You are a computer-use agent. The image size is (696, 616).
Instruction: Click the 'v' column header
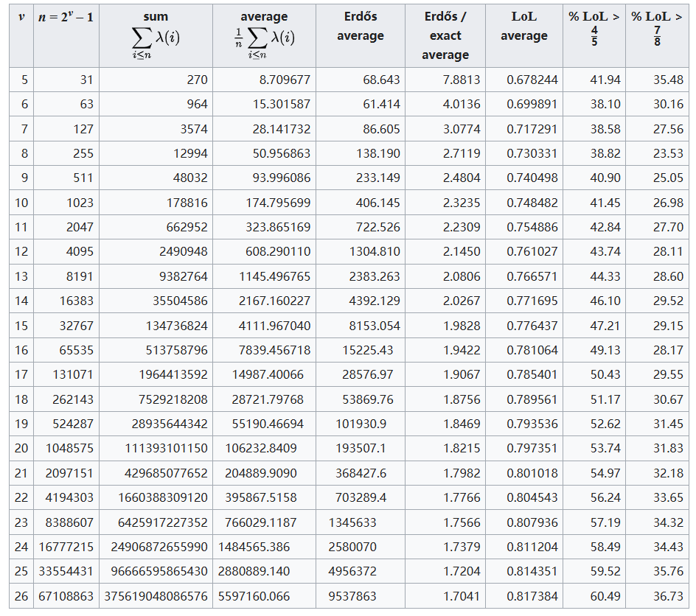[x=21, y=16]
